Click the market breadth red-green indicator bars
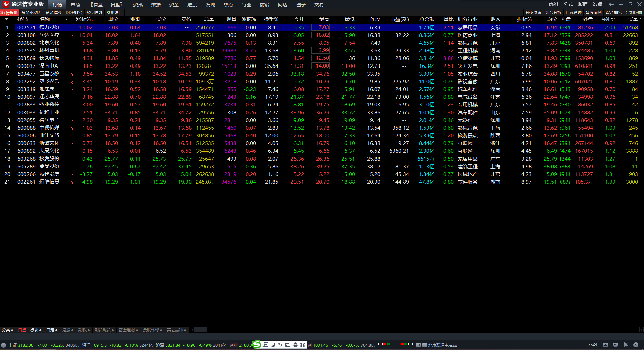This screenshot has height=350, width=644. (x=395, y=345)
